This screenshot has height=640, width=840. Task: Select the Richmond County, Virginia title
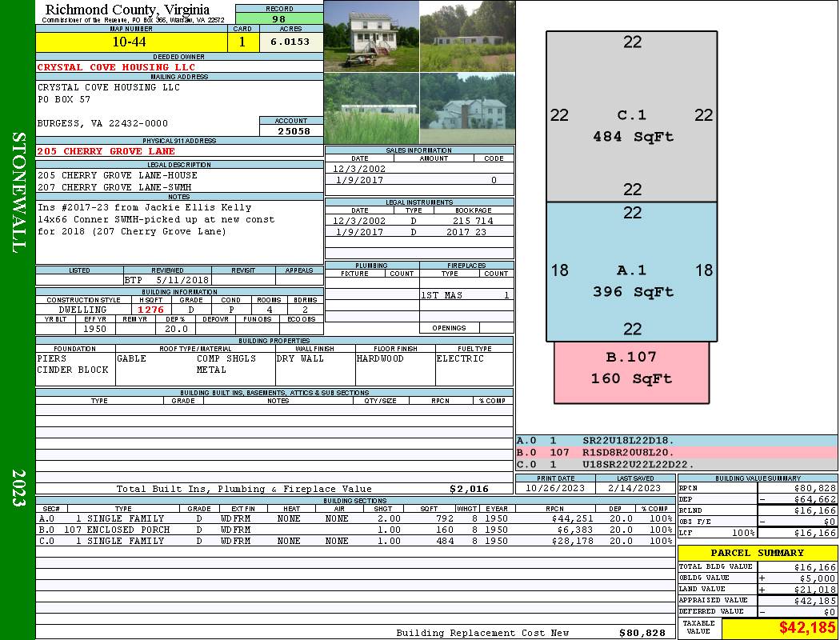pyautogui.click(x=127, y=9)
